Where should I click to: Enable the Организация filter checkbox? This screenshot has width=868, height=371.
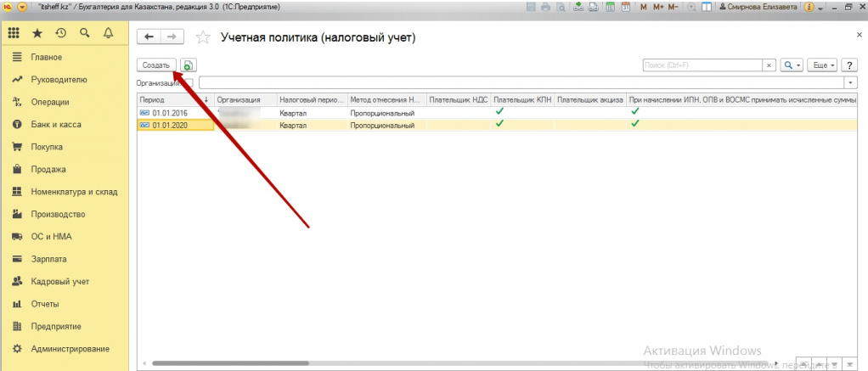pos(189,82)
